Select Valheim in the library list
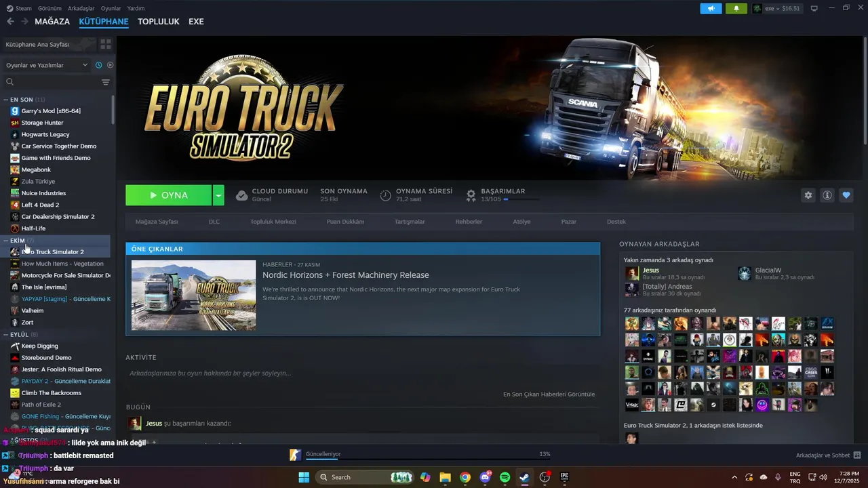Image resolution: width=868 pixels, height=488 pixels. [x=32, y=310]
